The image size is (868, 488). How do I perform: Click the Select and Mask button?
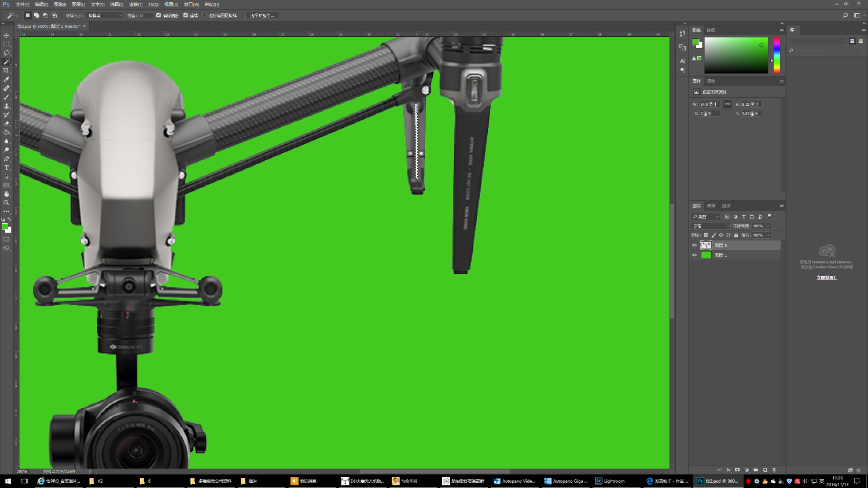click(262, 16)
